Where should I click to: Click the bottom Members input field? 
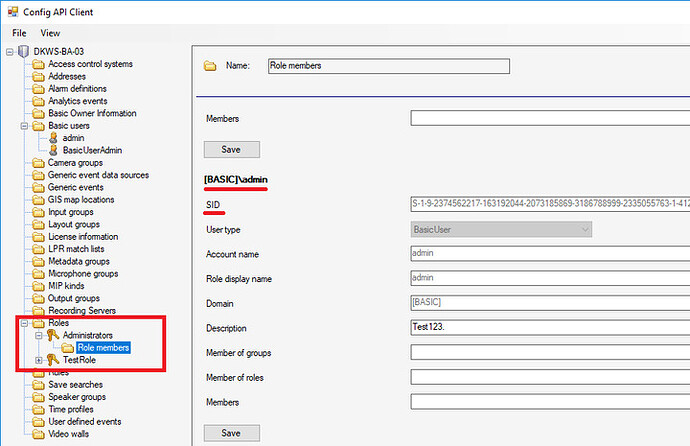pos(550,402)
